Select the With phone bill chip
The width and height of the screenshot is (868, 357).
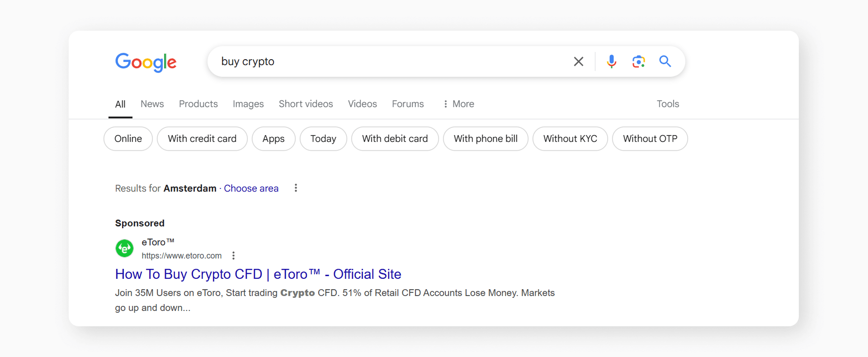click(x=486, y=139)
